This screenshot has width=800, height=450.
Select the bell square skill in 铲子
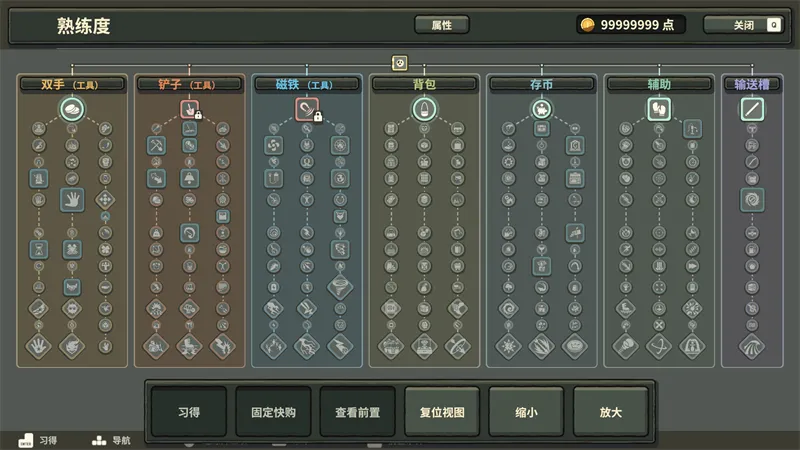pos(189,179)
